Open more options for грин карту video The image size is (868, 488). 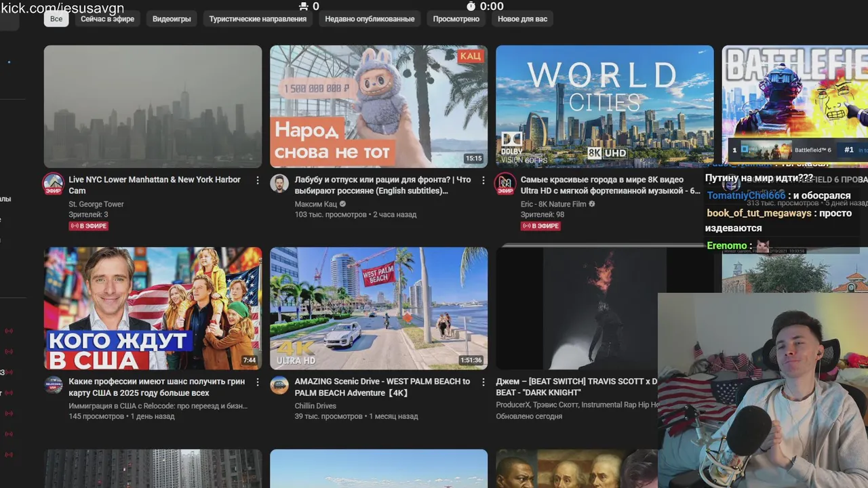[258, 382]
